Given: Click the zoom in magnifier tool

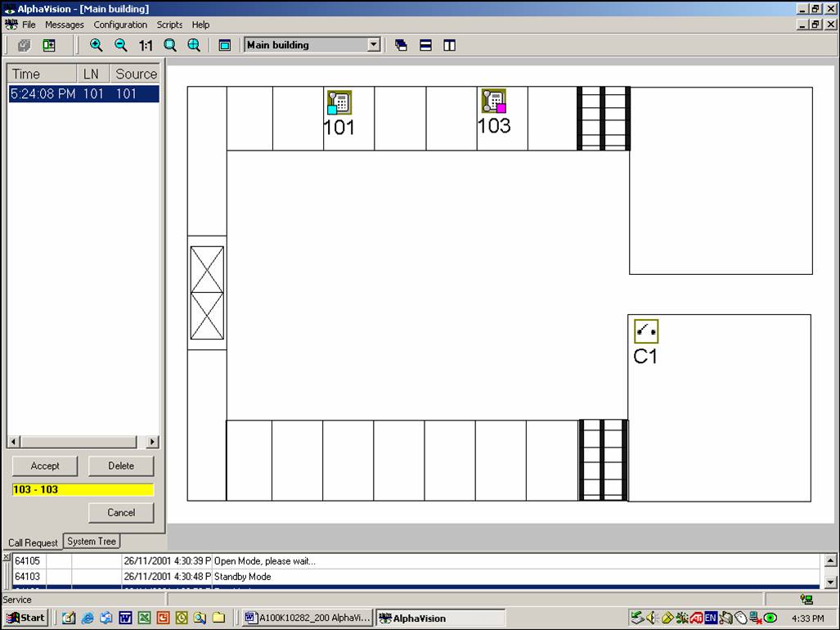Looking at the screenshot, I should pos(97,46).
